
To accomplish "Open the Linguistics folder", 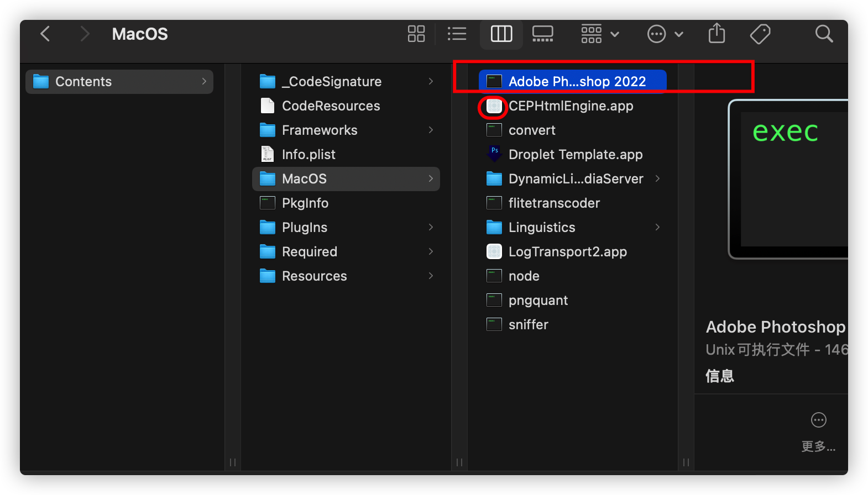I will (x=573, y=228).
